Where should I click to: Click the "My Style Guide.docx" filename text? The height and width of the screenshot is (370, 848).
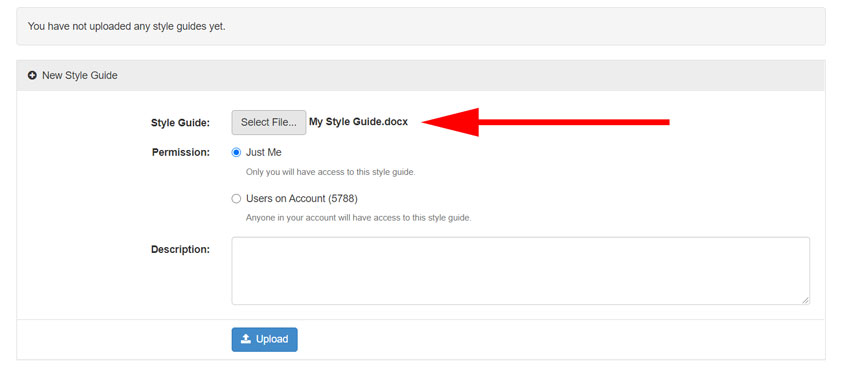[358, 122]
